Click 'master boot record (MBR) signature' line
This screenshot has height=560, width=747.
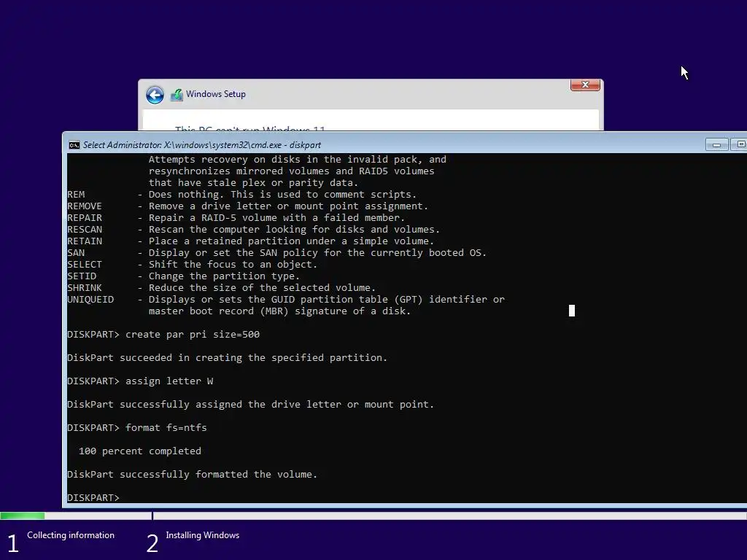click(279, 311)
